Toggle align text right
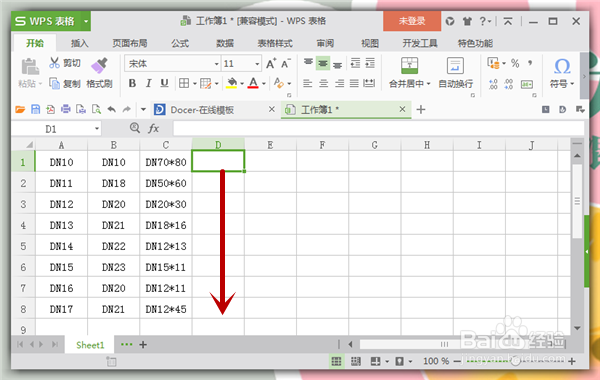 (x=339, y=83)
